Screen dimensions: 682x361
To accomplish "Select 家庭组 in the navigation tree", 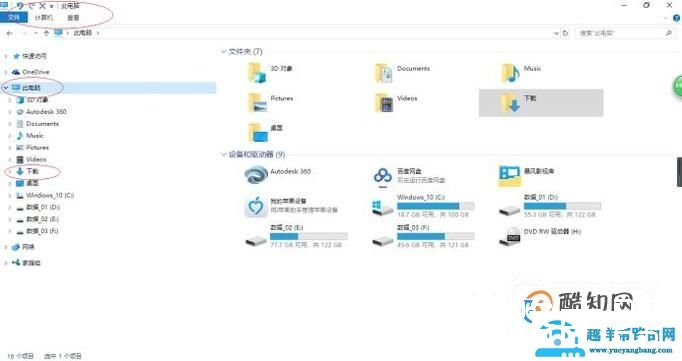I will click(32, 263).
